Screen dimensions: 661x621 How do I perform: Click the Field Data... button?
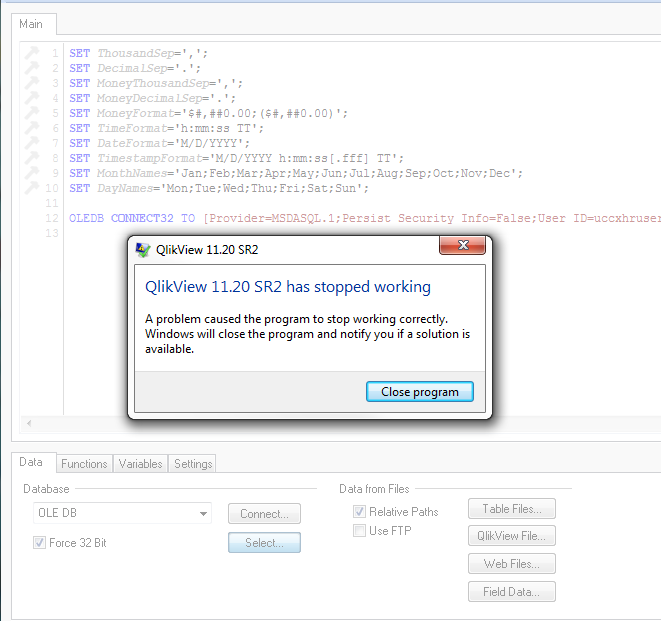point(512,592)
